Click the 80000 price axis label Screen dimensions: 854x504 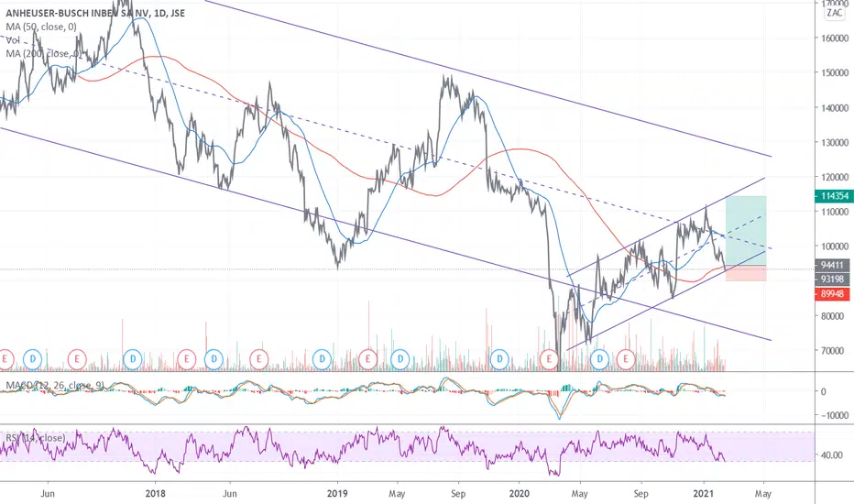coord(835,316)
